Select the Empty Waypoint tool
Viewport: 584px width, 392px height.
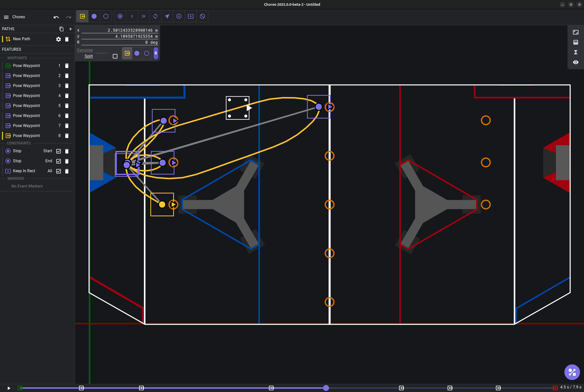pyautogui.click(x=106, y=16)
